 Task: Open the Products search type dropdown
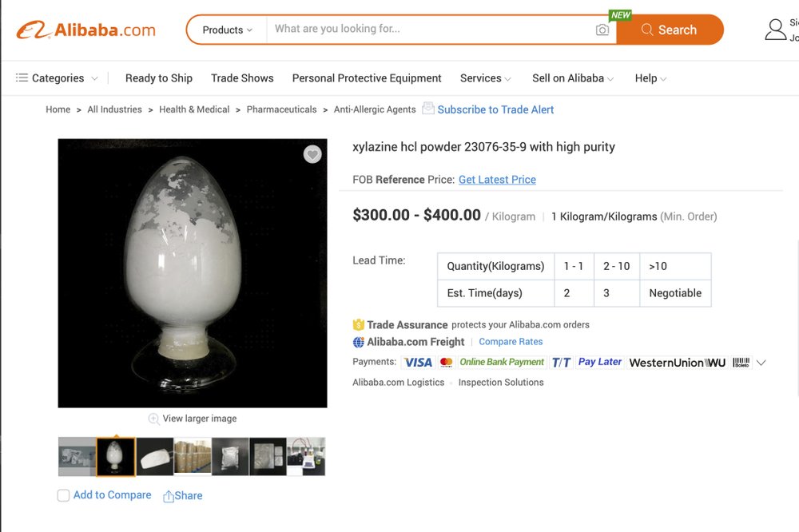(227, 30)
